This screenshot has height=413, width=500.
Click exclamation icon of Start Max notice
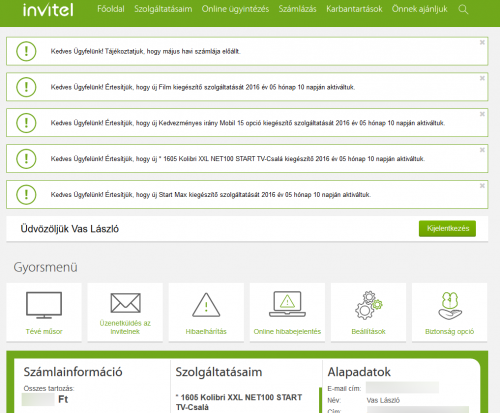click(26, 195)
